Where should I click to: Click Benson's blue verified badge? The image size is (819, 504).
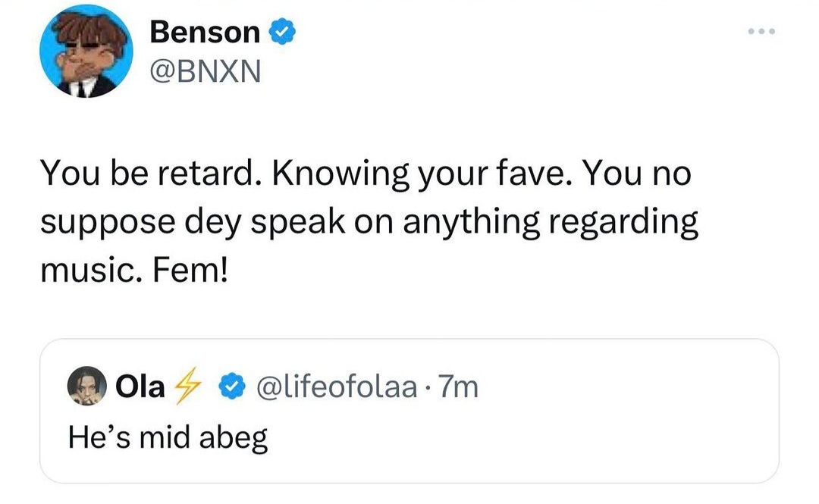point(278,33)
